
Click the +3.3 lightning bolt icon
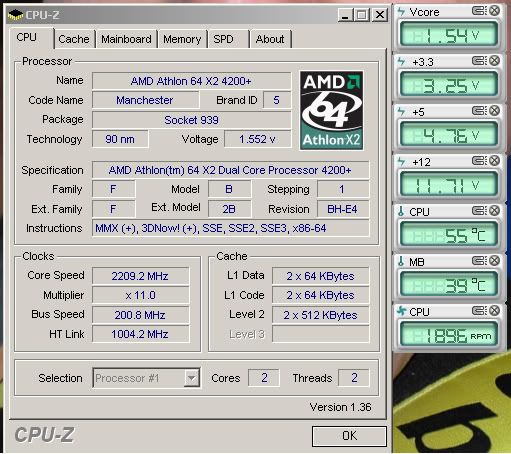click(401, 62)
